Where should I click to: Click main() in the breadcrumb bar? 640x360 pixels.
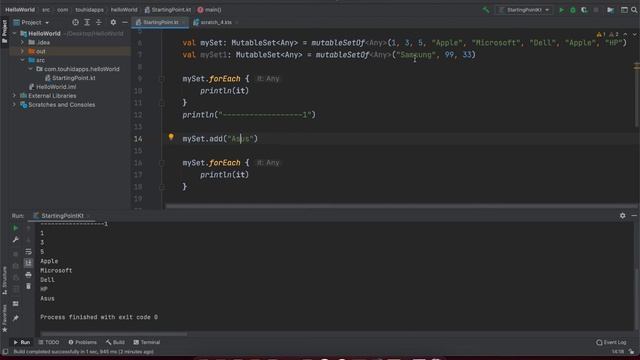[209, 10]
